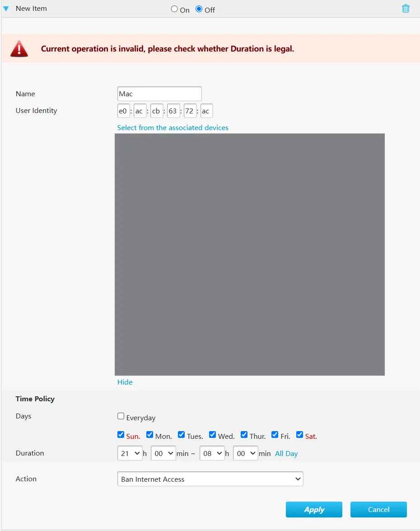Viewport: 420px width, 531px height.
Task: Click the last MAC octet field ac
Action: pos(206,111)
